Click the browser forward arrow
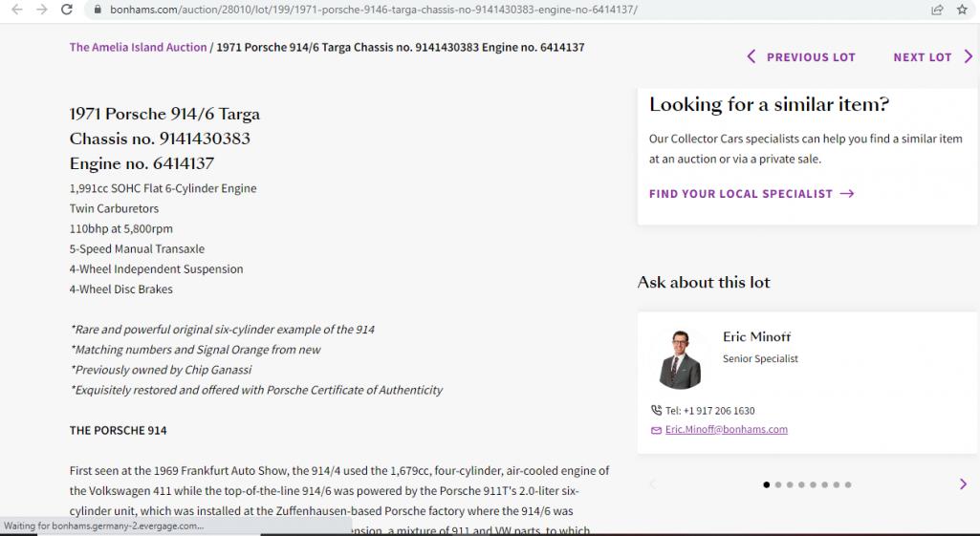 [x=41, y=10]
